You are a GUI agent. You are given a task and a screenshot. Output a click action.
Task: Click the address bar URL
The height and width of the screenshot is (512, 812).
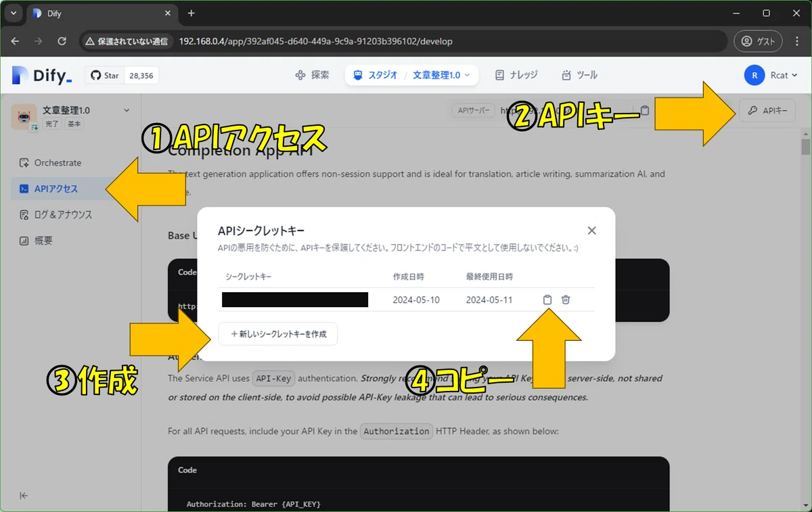pos(315,41)
